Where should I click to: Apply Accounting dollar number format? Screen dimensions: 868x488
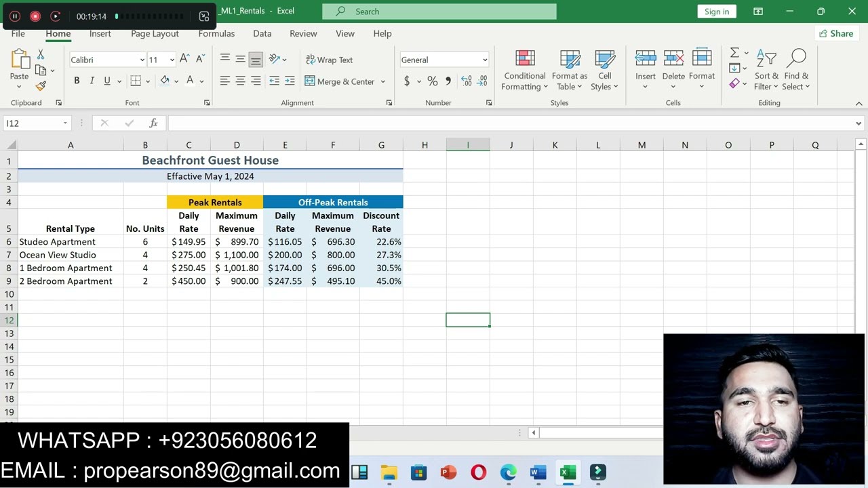pos(407,81)
